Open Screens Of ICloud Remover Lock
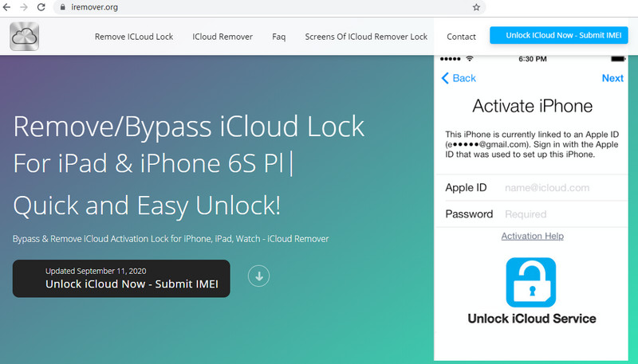Viewport: 638px width, 364px height. [366, 37]
